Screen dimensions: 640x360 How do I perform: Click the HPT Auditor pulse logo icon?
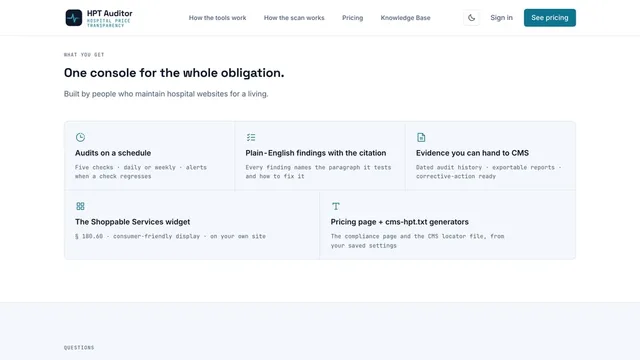74,18
